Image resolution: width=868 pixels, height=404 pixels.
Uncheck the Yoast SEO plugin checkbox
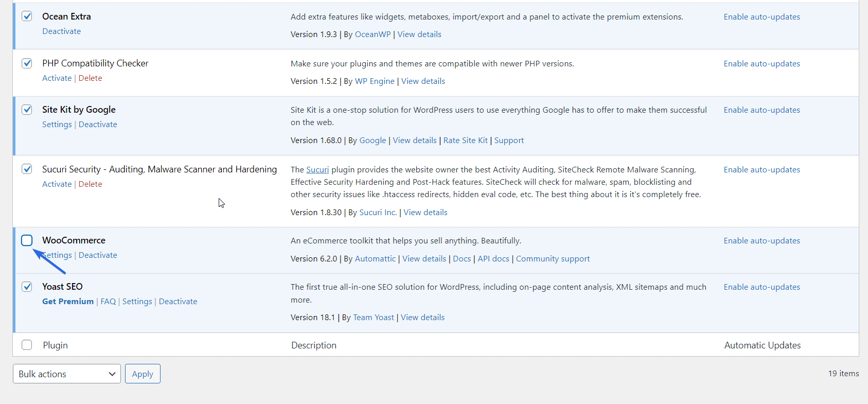(27, 287)
